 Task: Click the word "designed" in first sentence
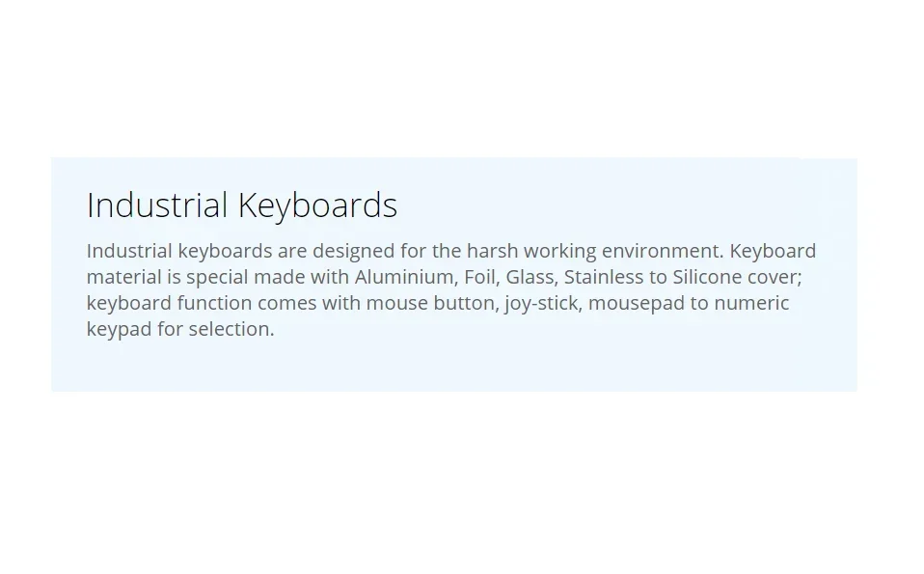(x=353, y=251)
